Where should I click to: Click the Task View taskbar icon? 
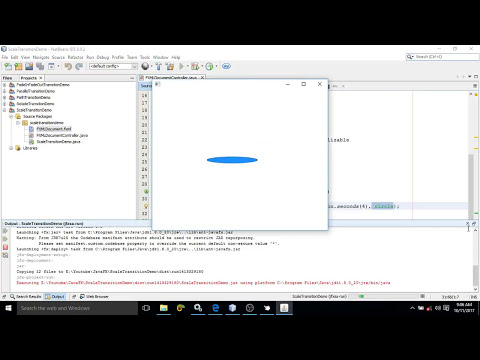(x=146, y=308)
